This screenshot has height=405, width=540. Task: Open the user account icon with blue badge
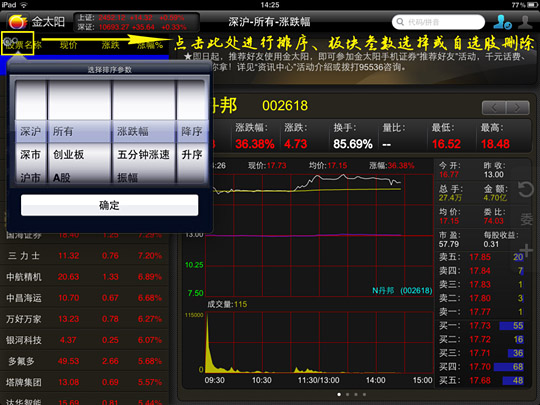(x=502, y=22)
